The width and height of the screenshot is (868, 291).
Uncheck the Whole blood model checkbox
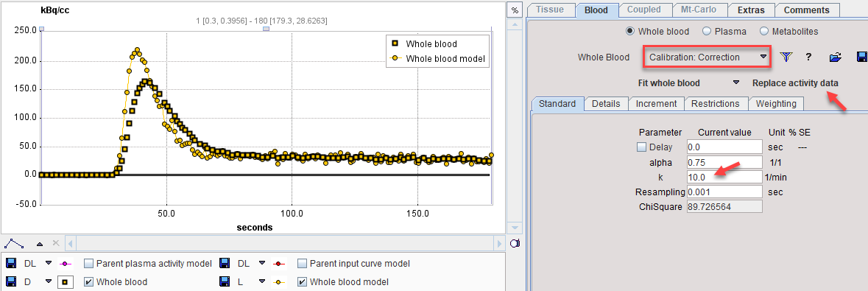[303, 281]
